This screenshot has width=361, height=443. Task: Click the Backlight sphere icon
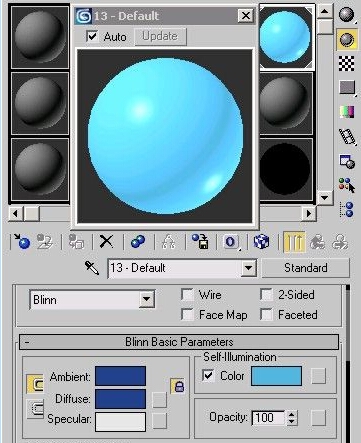pos(347,39)
